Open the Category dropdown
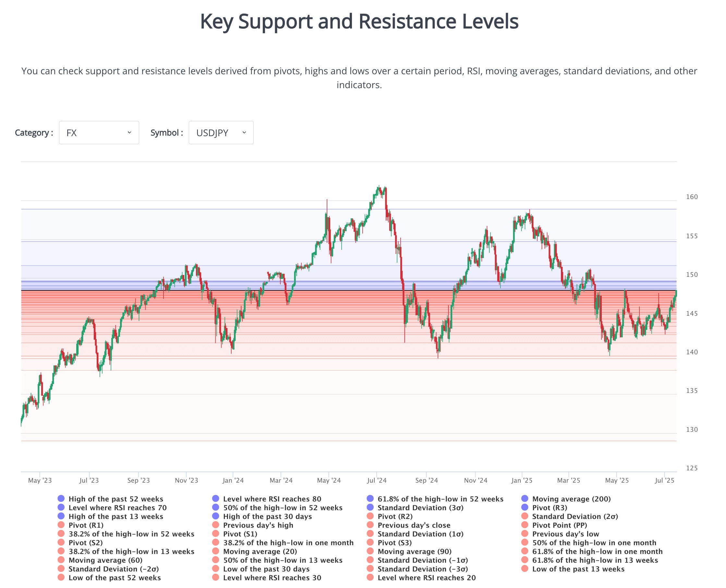 99,133
